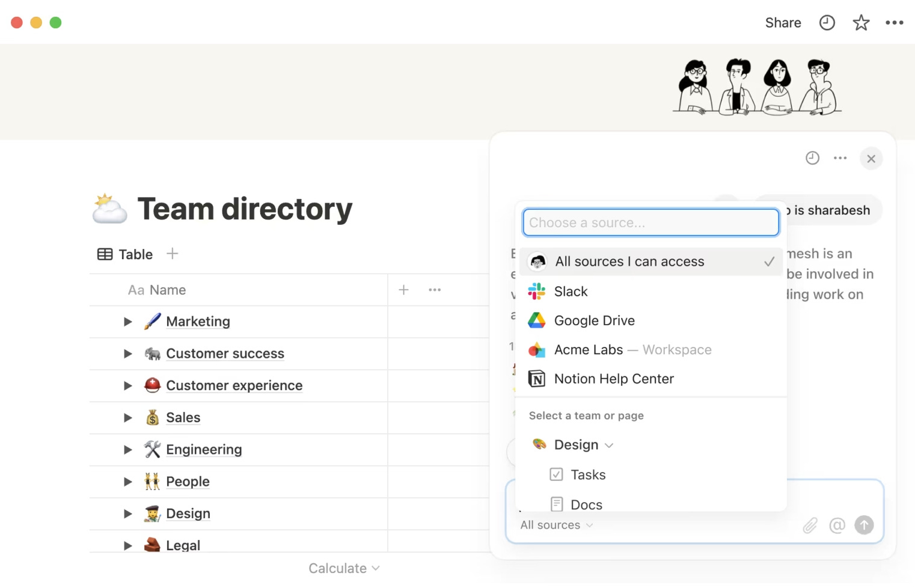Open page history clock icon in top bar
915x588 pixels.
[x=827, y=23]
